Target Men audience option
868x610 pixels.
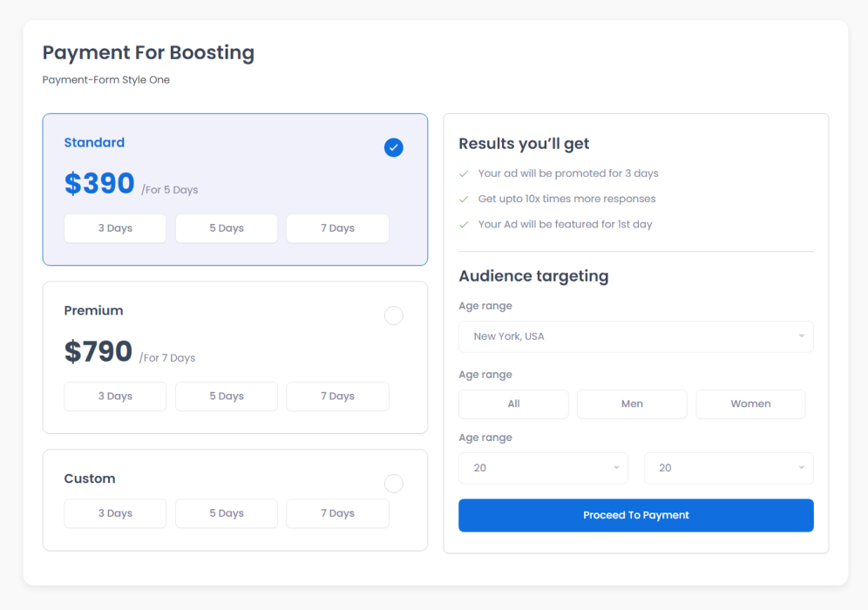pos(632,404)
